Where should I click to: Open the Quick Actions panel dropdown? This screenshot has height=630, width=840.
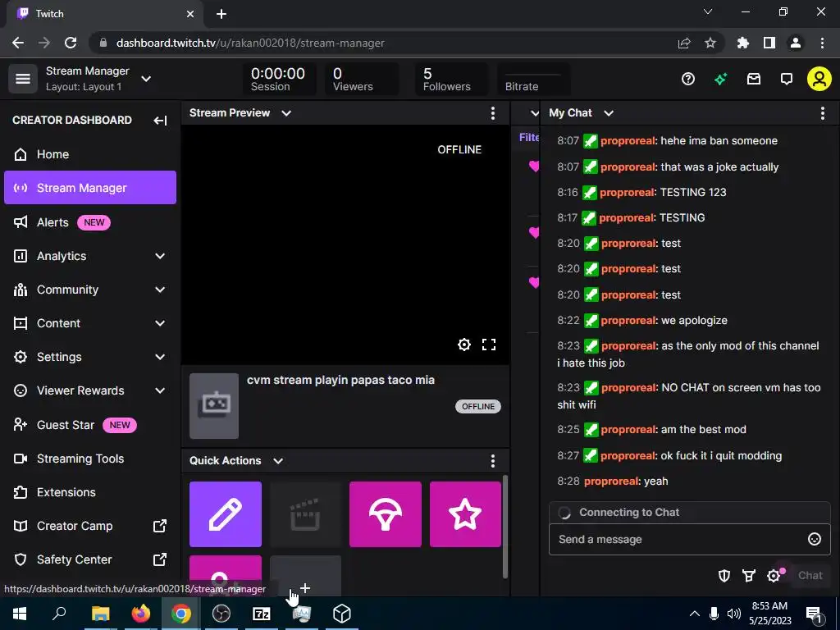(278, 461)
